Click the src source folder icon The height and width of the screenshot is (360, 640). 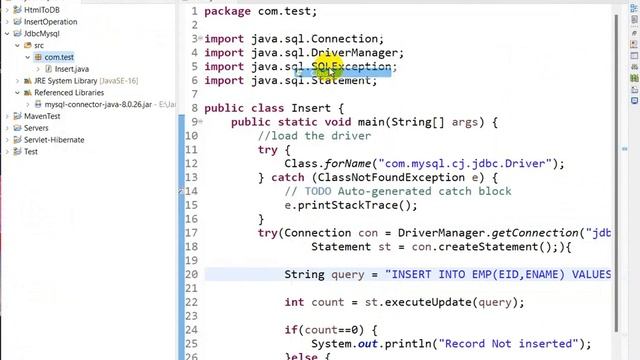[x=28, y=45]
